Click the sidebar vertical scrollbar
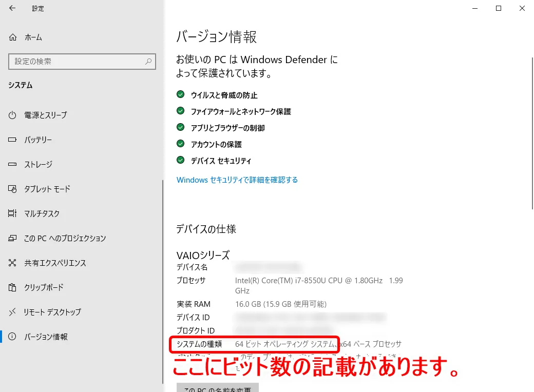The width and height of the screenshot is (534, 392). (163, 282)
